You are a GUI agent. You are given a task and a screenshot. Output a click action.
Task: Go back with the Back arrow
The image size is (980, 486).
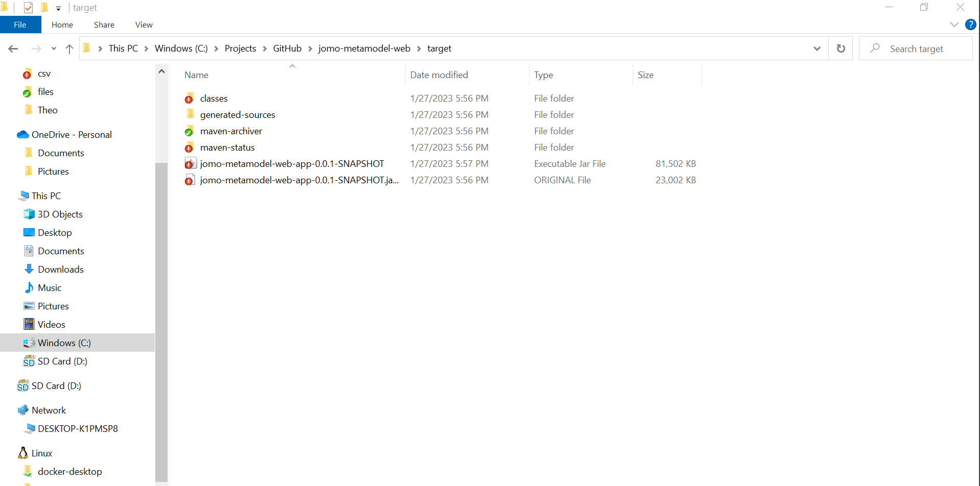[13, 48]
